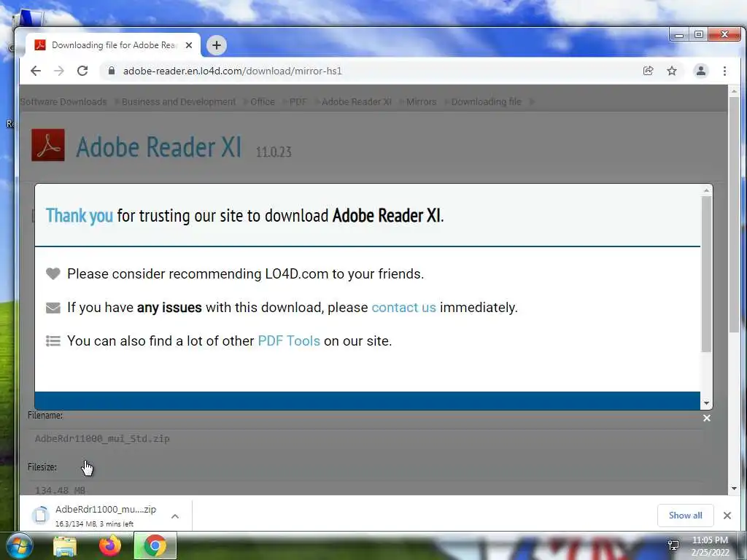Click the contact us link

[x=403, y=308]
